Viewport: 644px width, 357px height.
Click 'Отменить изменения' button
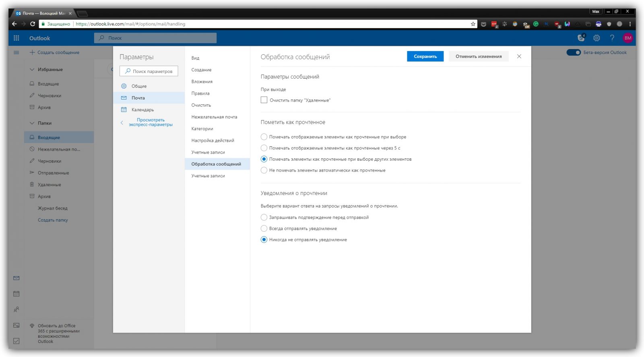(x=478, y=56)
